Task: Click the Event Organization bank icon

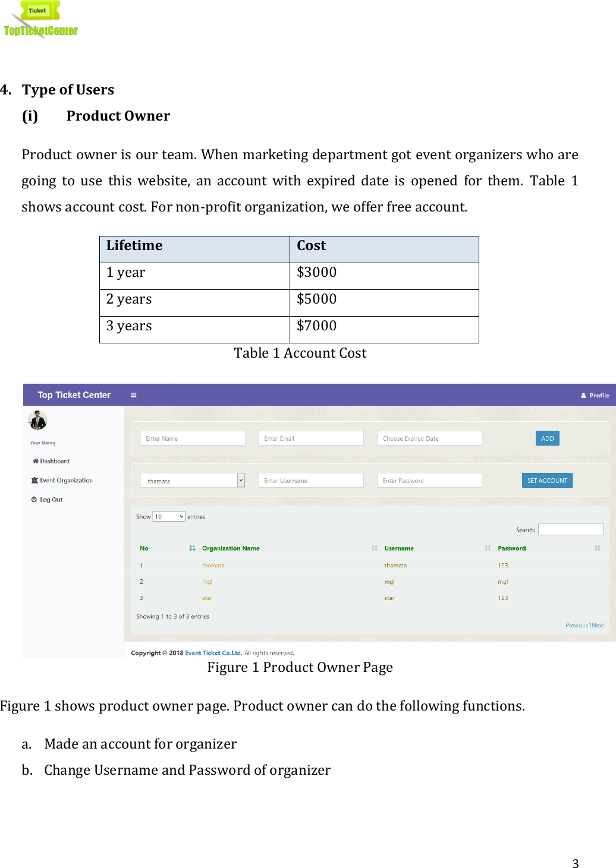Action: (x=34, y=479)
